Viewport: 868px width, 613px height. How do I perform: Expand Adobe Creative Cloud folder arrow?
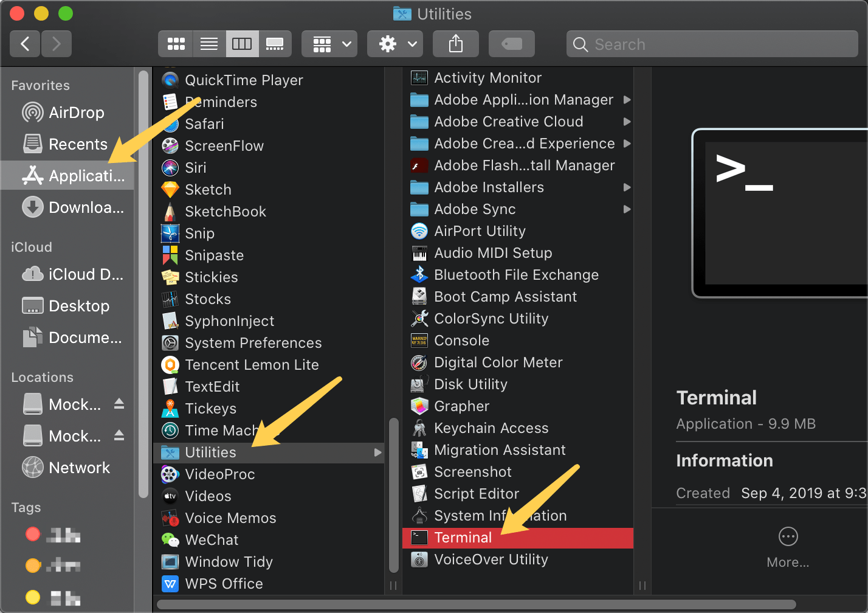tap(627, 122)
